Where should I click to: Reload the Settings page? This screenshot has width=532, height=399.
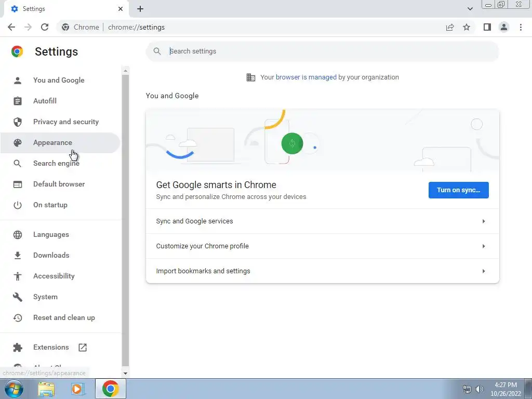(45, 27)
